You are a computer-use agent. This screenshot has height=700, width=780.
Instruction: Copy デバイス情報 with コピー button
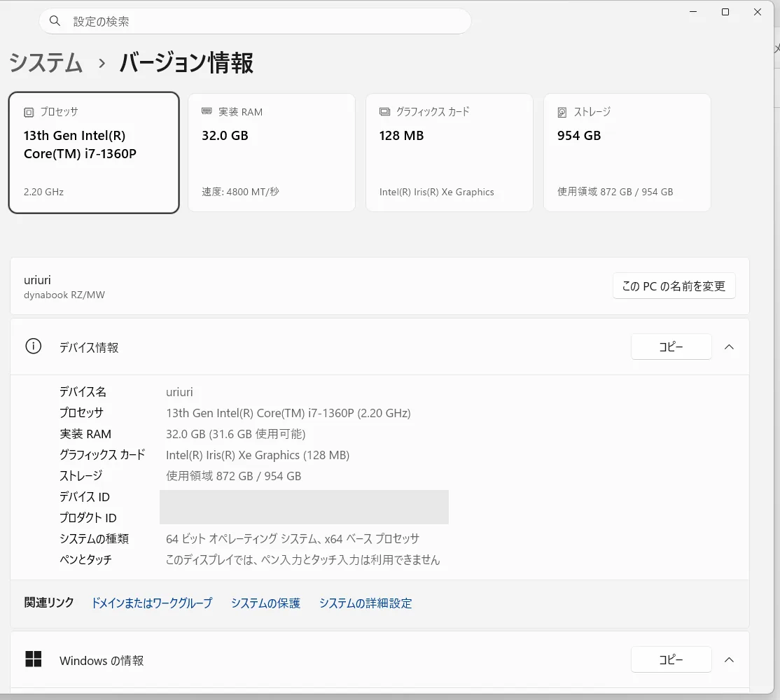[x=671, y=346]
